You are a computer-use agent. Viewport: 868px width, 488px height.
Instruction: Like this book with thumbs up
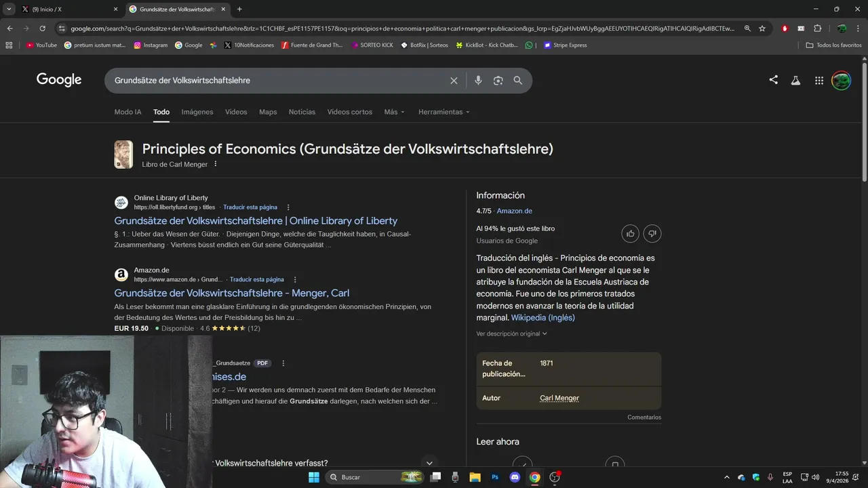631,234
